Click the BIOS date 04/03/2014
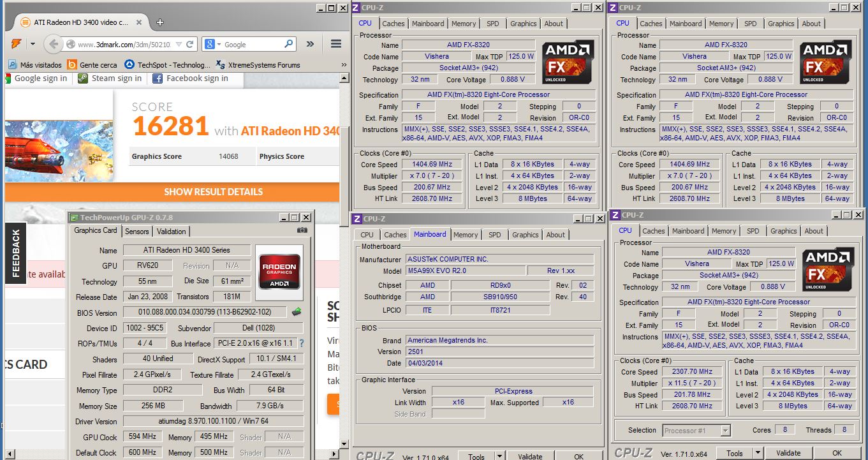The width and height of the screenshot is (868, 460). click(x=499, y=363)
